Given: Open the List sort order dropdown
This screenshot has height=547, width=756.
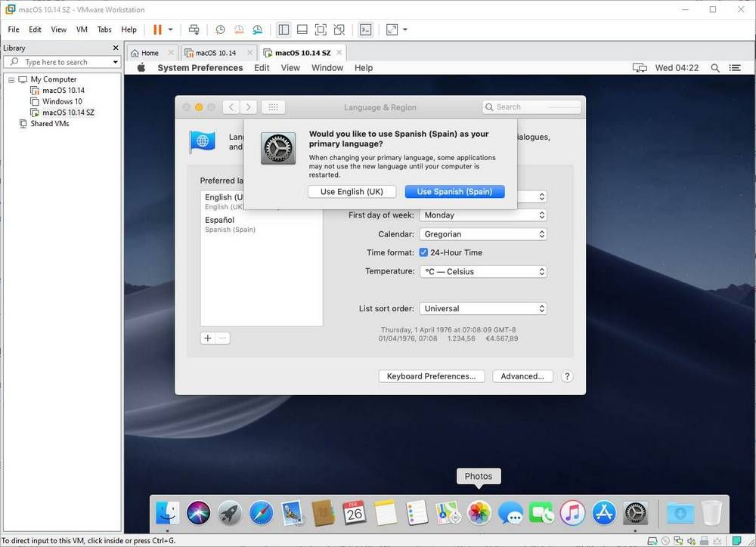Looking at the screenshot, I should (483, 308).
